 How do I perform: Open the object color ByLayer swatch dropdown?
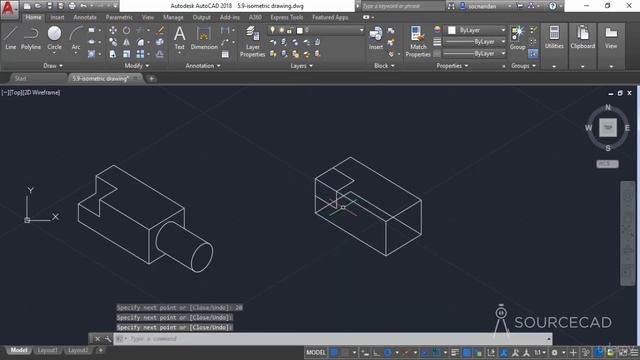click(477, 30)
